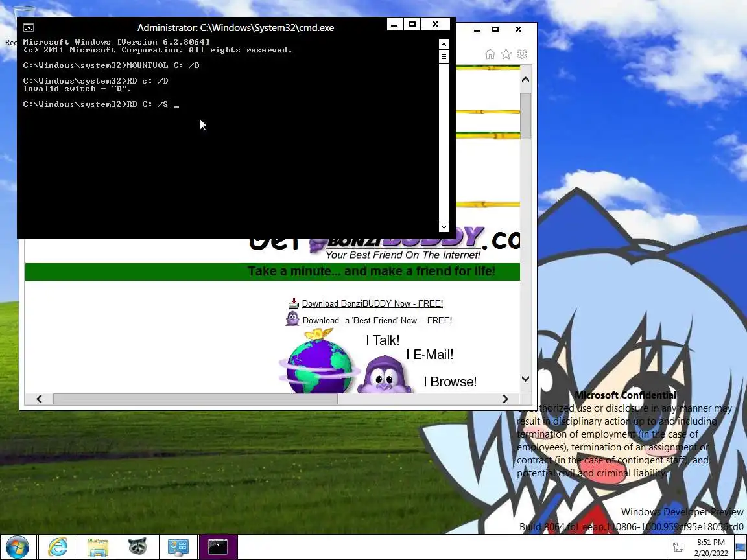
Task: Click the browser vertical scrollbar thumb
Action: point(525,116)
